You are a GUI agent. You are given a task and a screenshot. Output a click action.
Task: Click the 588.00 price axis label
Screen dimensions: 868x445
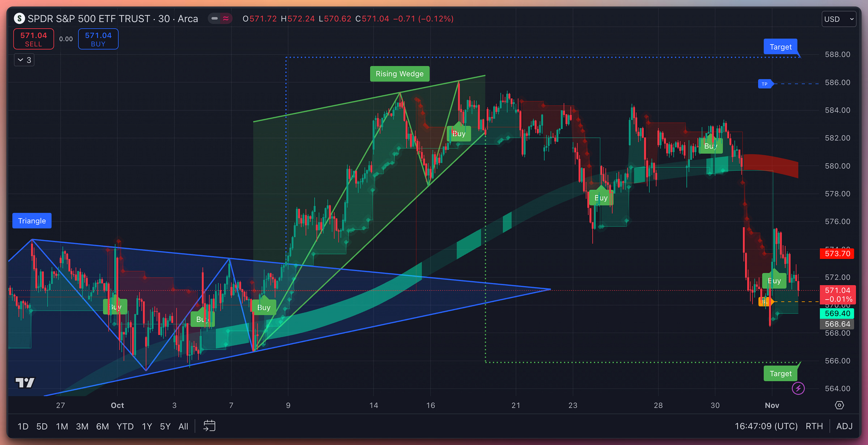(x=837, y=55)
